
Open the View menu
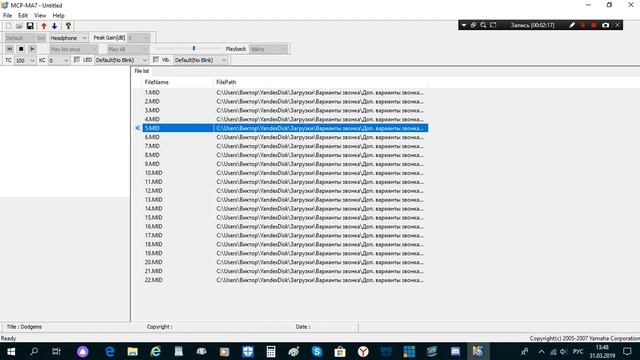tap(40, 16)
